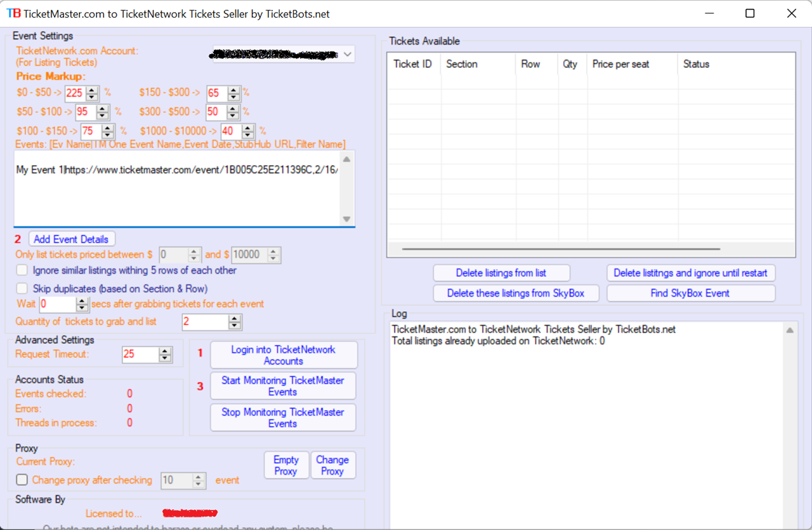
Task: Click the $150 - $300 markup spinner
Action: click(x=234, y=93)
